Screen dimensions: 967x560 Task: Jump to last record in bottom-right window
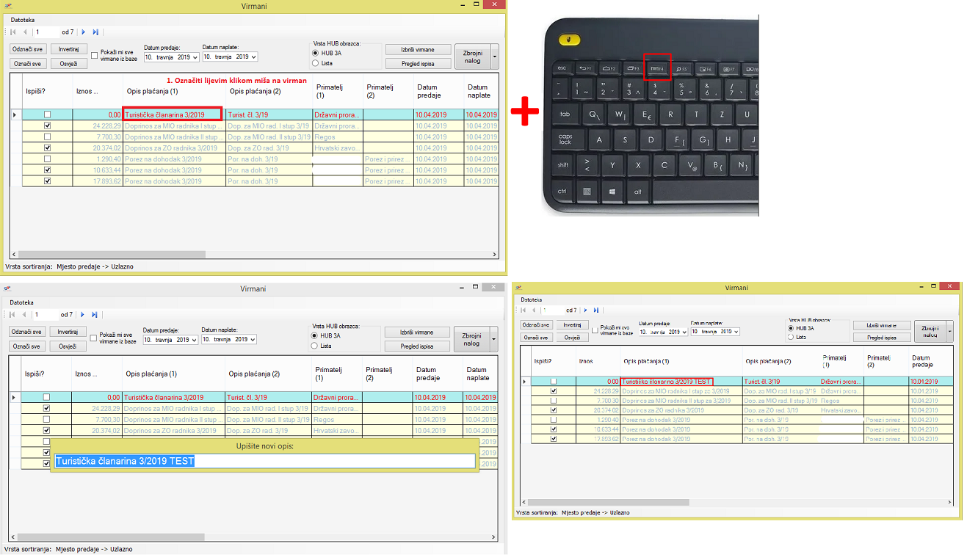pos(595,310)
